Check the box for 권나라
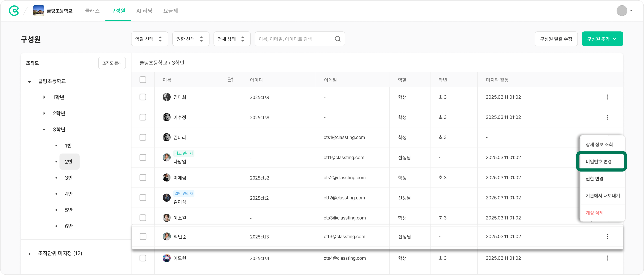This screenshot has width=644, height=275. tap(143, 137)
